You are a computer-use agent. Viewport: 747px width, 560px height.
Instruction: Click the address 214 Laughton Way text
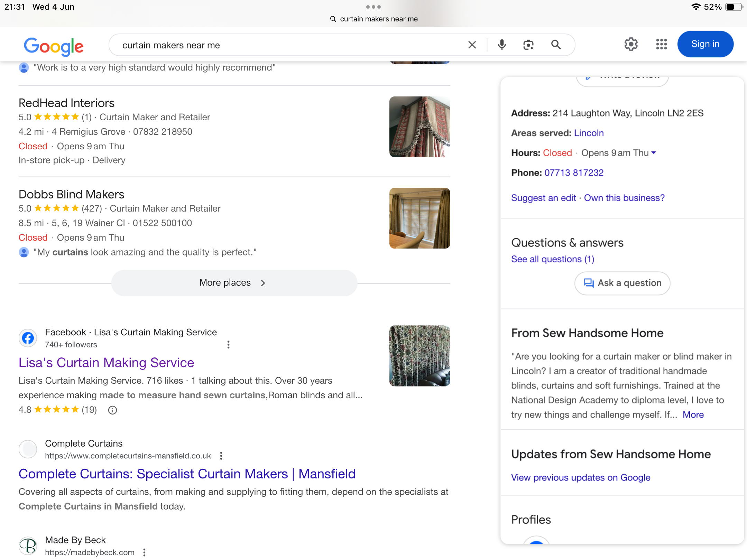[x=628, y=113]
